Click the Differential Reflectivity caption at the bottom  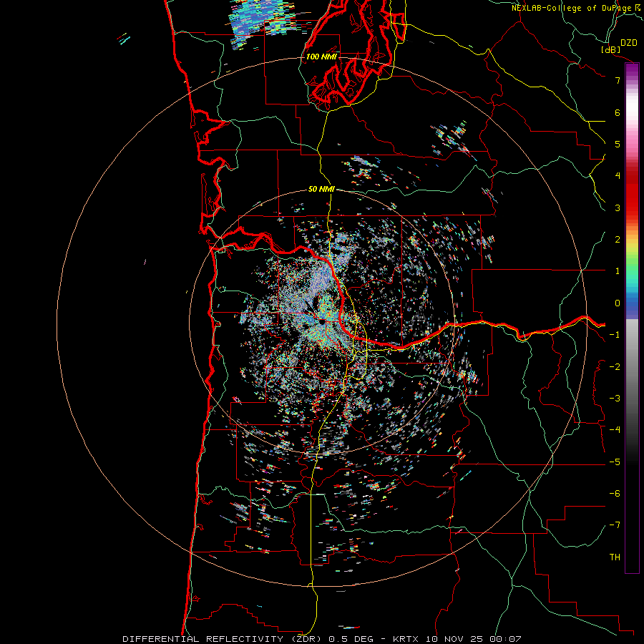click(322, 639)
